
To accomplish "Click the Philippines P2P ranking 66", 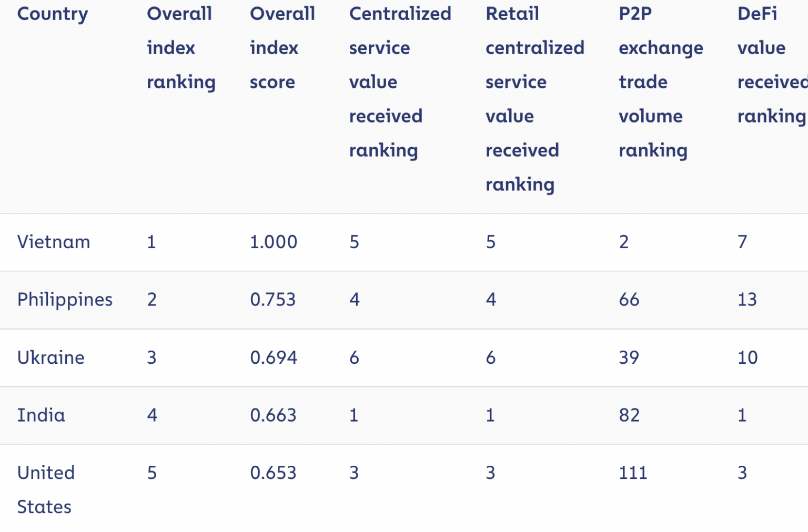I will 629,300.
